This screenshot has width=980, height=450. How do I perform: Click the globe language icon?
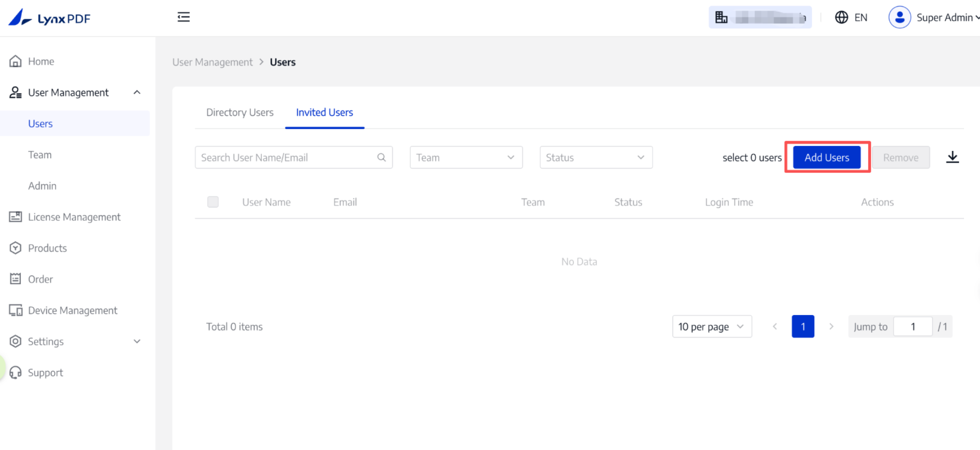pyautogui.click(x=841, y=17)
